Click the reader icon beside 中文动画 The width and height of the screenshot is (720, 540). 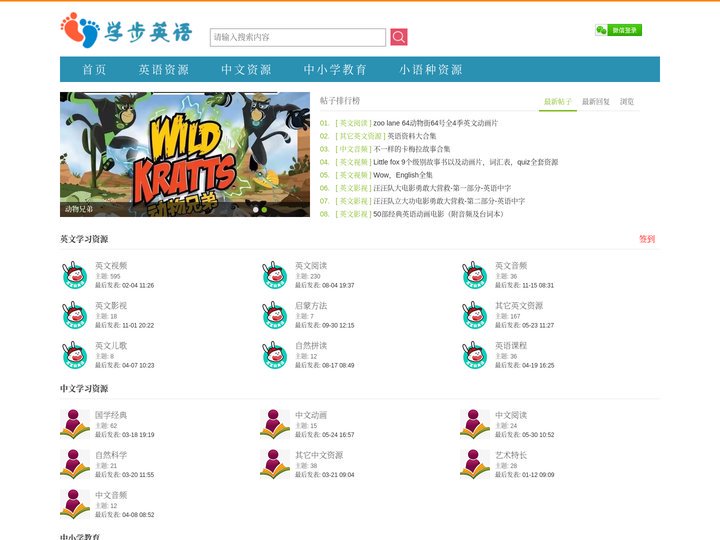coord(275,424)
